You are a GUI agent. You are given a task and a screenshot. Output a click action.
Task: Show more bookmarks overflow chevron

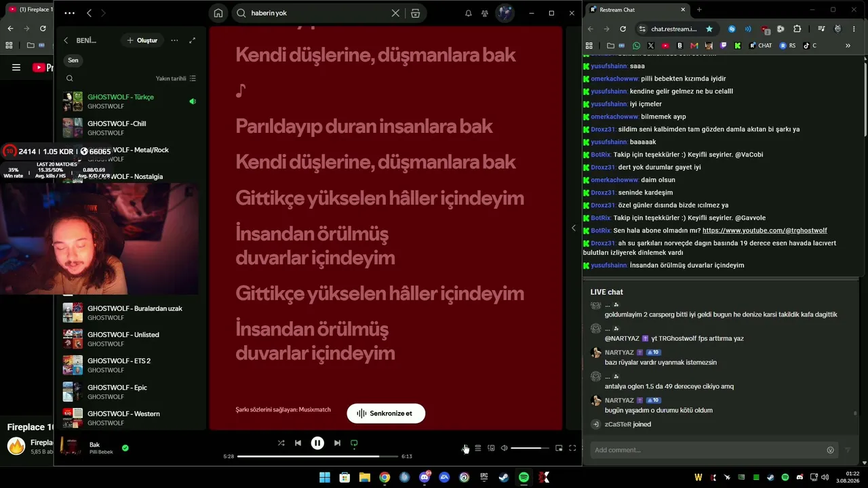coord(848,45)
